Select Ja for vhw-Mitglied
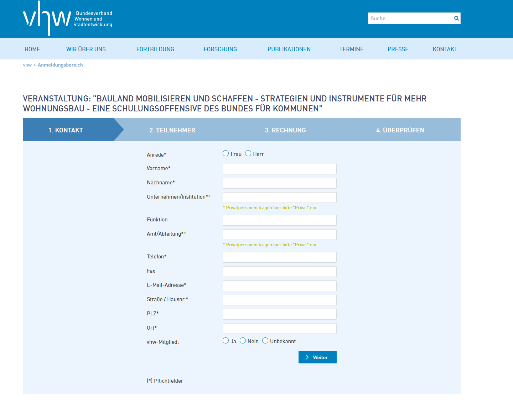Screen dimensions: 513x420 click(x=226, y=341)
